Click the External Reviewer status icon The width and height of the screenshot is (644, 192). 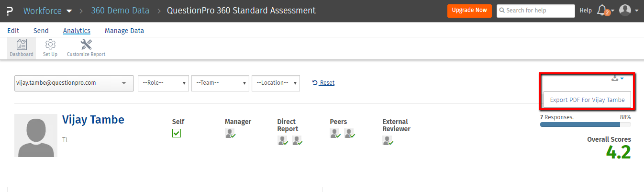click(x=388, y=140)
